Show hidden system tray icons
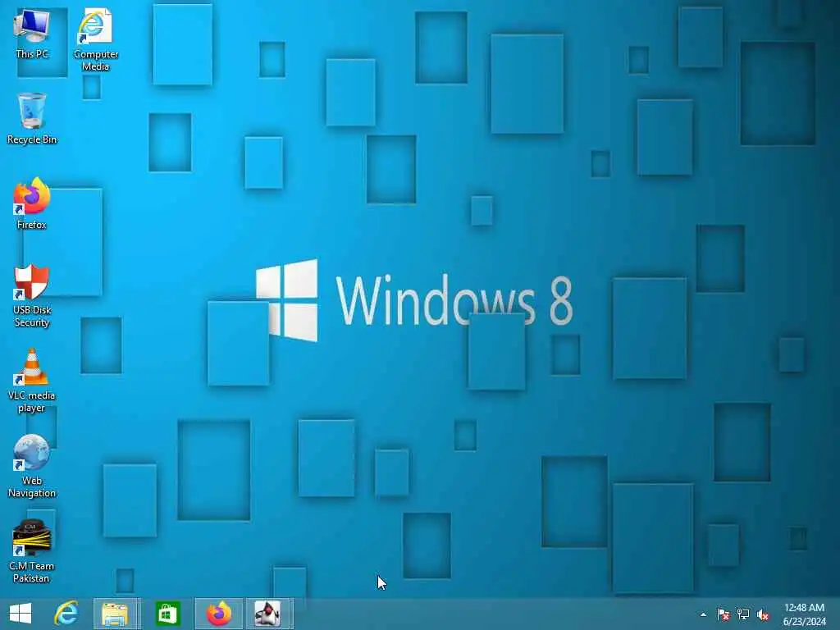This screenshot has height=630, width=840. tap(703, 614)
